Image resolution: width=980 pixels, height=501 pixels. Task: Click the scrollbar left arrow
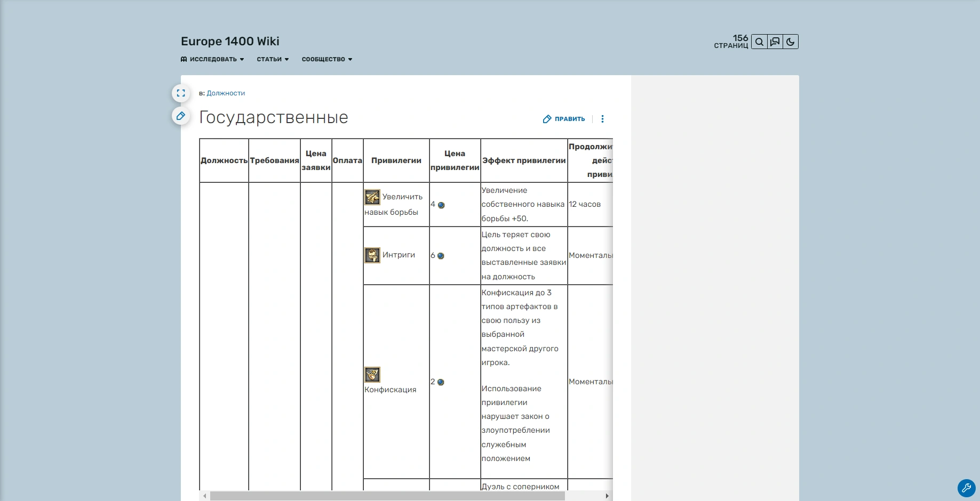point(204,496)
